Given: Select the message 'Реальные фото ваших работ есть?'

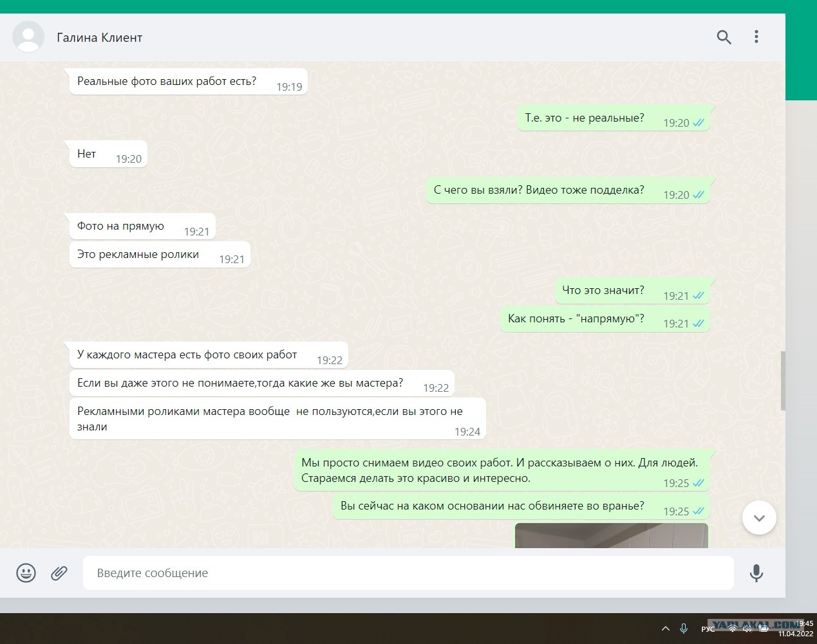Looking at the screenshot, I should 188,82.
